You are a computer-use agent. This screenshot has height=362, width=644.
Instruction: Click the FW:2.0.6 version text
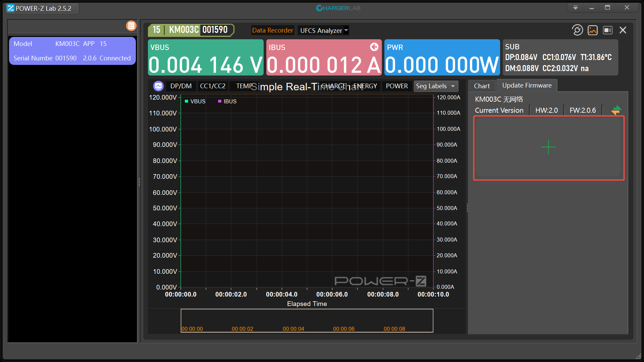click(x=583, y=110)
